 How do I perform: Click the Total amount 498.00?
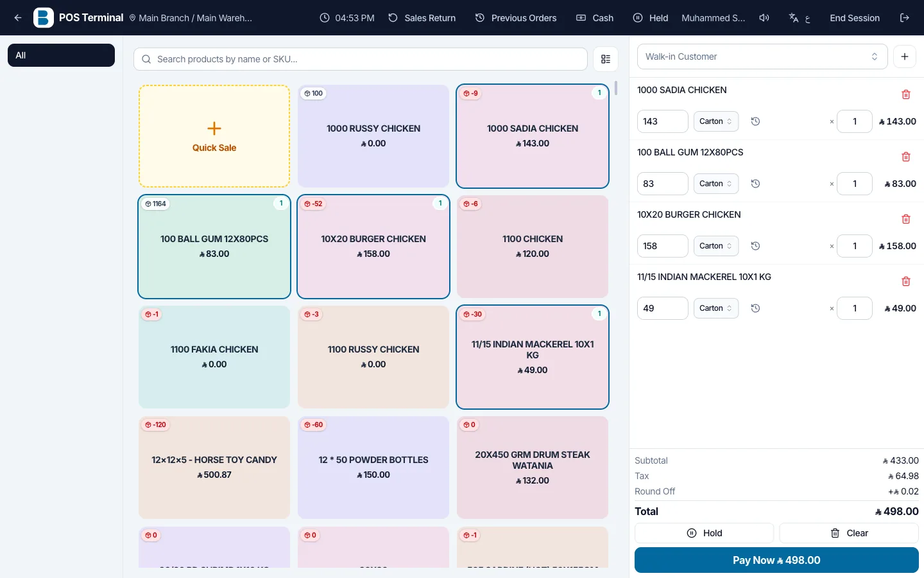[x=897, y=511]
